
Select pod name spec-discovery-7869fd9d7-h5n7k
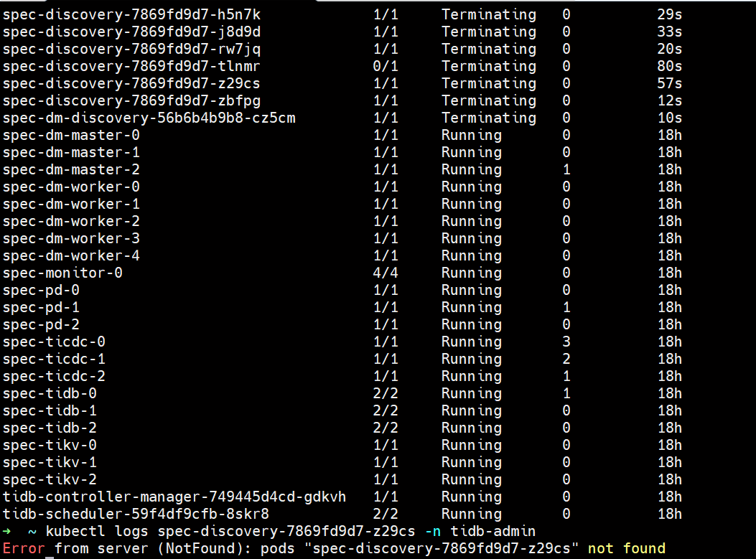131,15
